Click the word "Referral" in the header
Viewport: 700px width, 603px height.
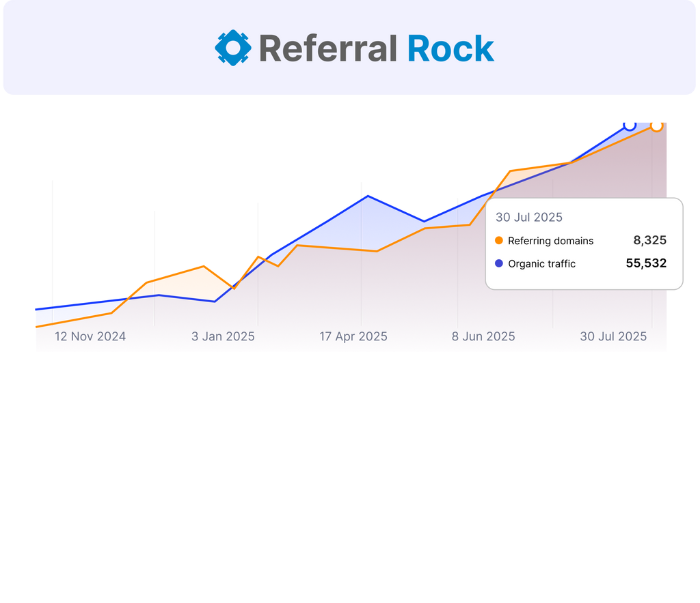pos(329,48)
